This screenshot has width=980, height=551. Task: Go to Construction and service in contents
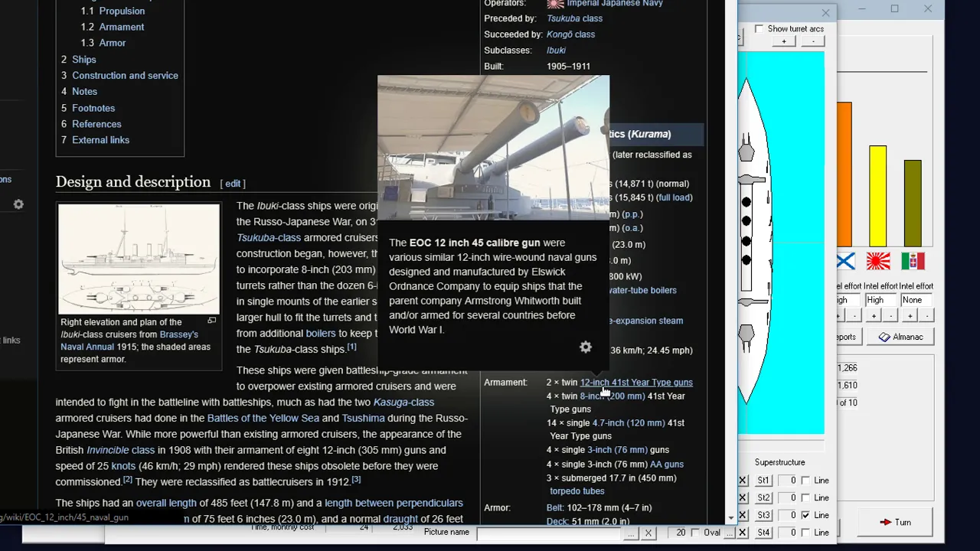(x=125, y=76)
